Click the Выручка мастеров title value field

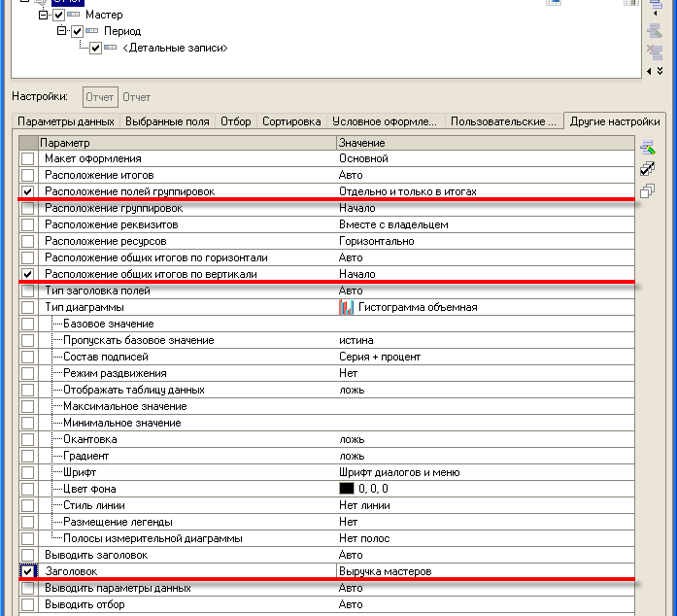[x=486, y=571]
